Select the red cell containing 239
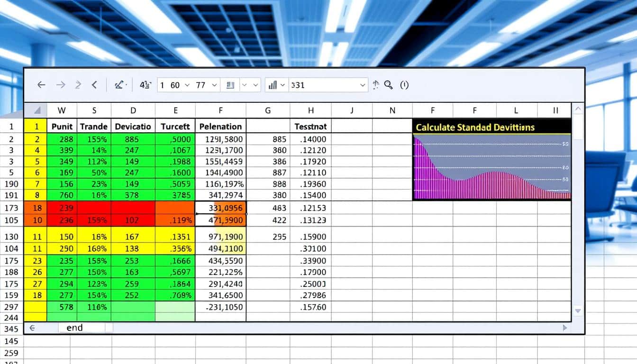This screenshot has width=637, height=364. (66, 208)
